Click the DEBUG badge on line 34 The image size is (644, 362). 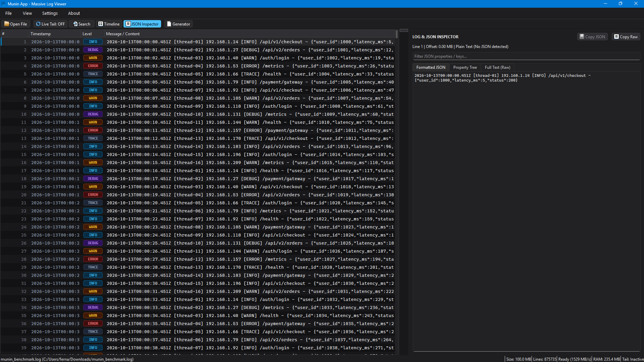coord(93,307)
